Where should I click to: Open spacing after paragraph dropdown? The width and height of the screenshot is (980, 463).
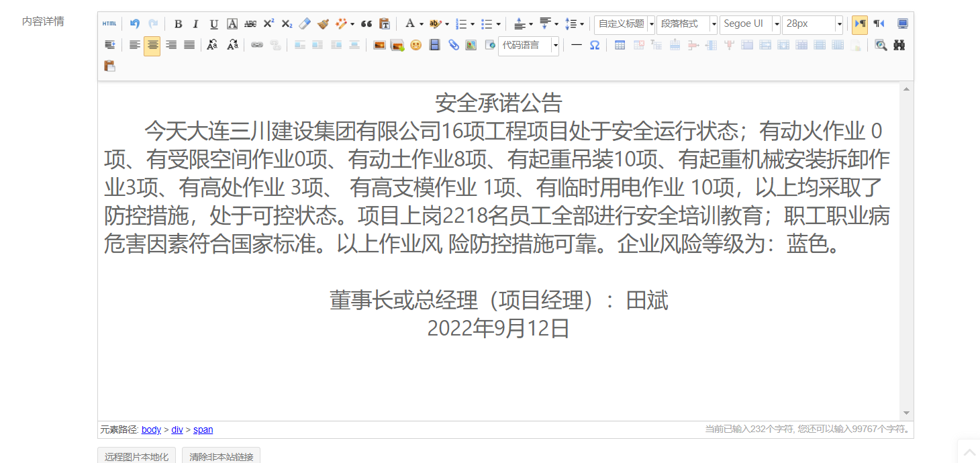tap(556, 24)
